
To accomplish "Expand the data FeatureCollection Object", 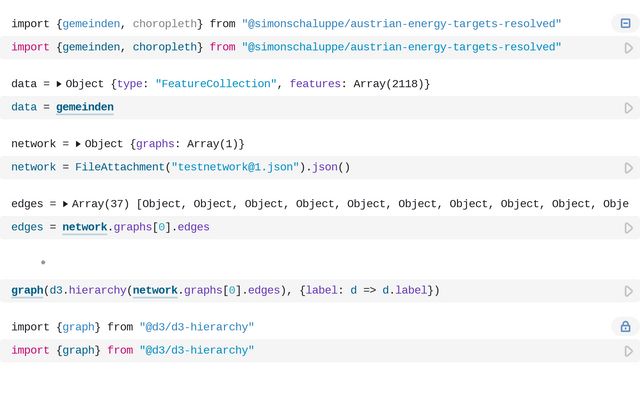I will coord(59,84).
